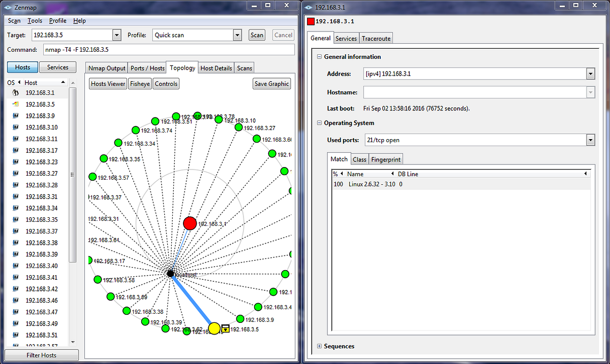
Task: Click the OS icon beside 192.168.3.41
Action: click(15, 278)
